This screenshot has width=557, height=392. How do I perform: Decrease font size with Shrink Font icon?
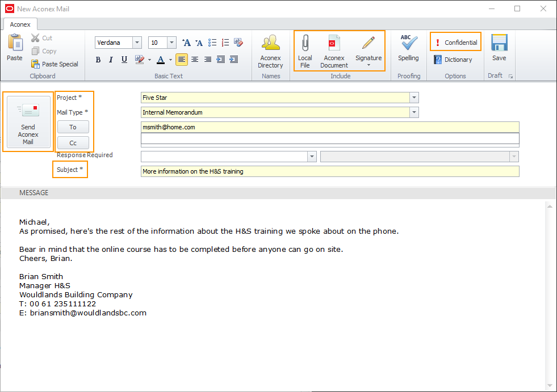click(x=199, y=43)
